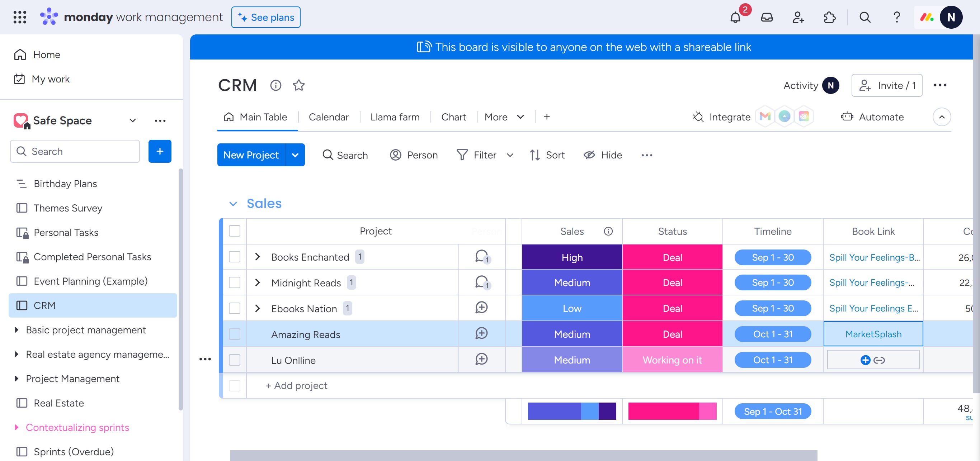This screenshot has height=461, width=980.
Task: Tick the Lu Onlline row checkbox
Action: pos(235,360)
